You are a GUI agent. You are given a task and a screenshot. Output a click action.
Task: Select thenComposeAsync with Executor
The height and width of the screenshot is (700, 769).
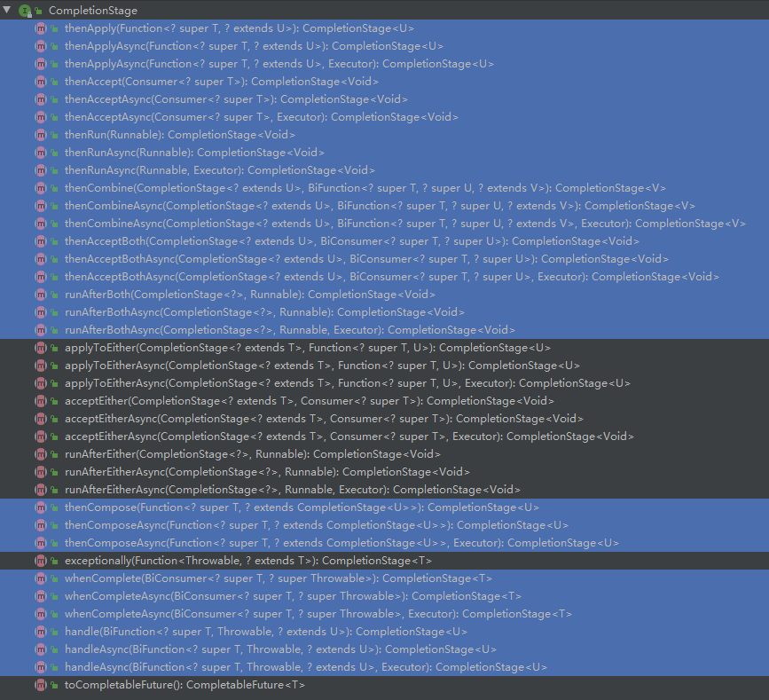coord(341,543)
